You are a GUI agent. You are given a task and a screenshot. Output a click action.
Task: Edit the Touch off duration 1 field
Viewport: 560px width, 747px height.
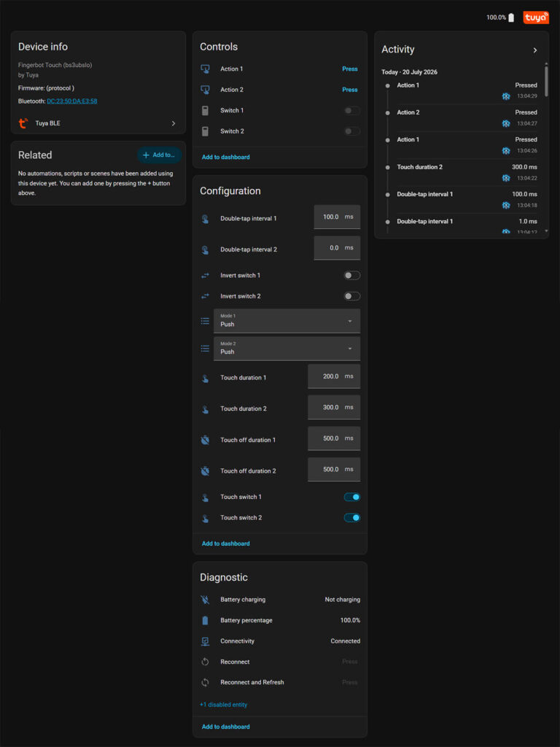[x=334, y=438]
